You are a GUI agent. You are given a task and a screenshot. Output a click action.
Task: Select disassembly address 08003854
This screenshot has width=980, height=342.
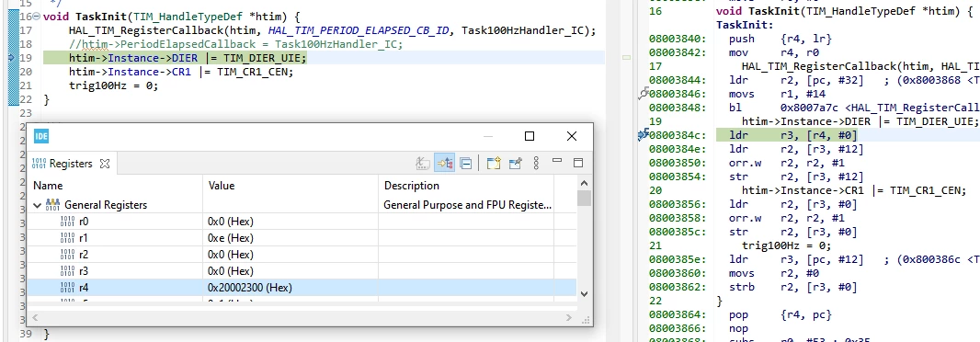click(x=678, y=177)
